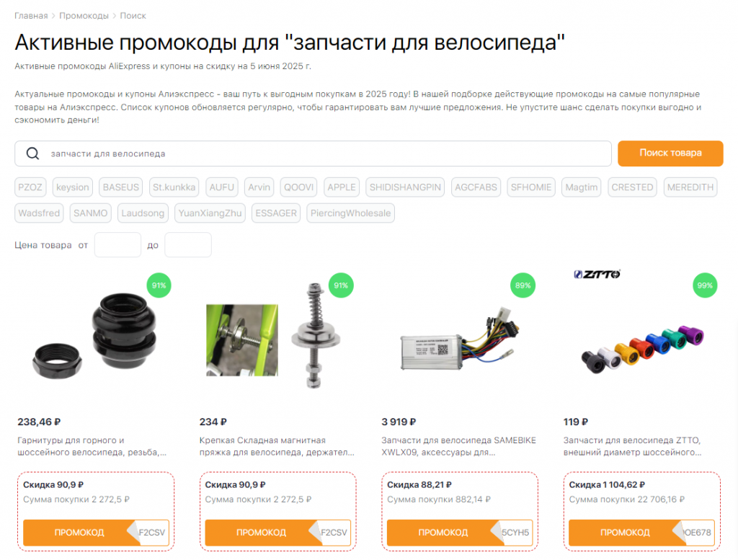Reveal the promo code for the SAMEBIKE item
738x560 pixels.
tap(460, 533)
